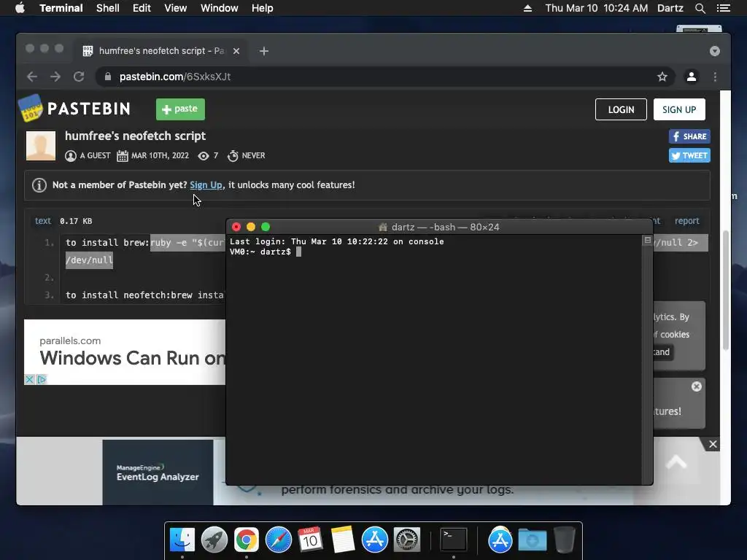Viewport: 747px width, 560px height.
Task: Click the guest user avatar thumbnail
Action: click(x=41, y=146)
